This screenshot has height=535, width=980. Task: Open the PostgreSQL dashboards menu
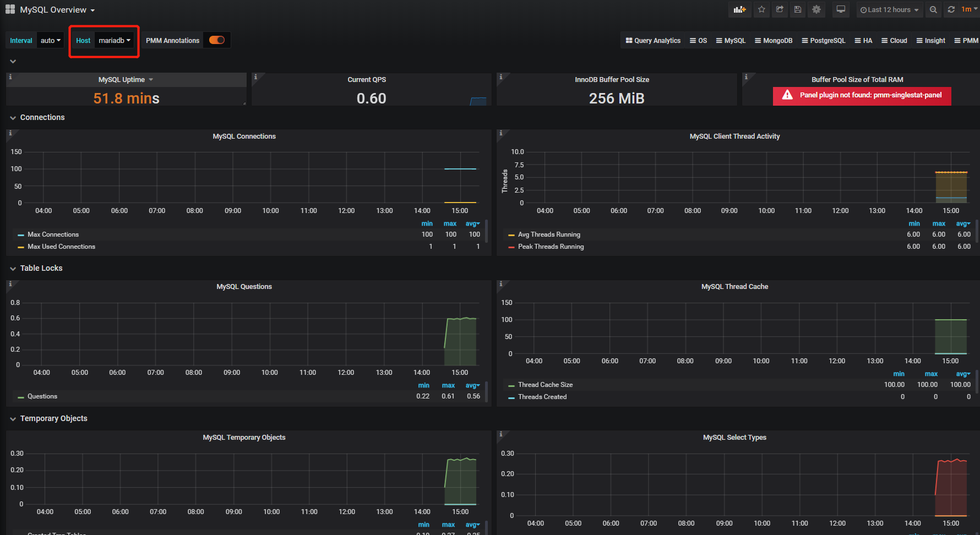[823, 41]
